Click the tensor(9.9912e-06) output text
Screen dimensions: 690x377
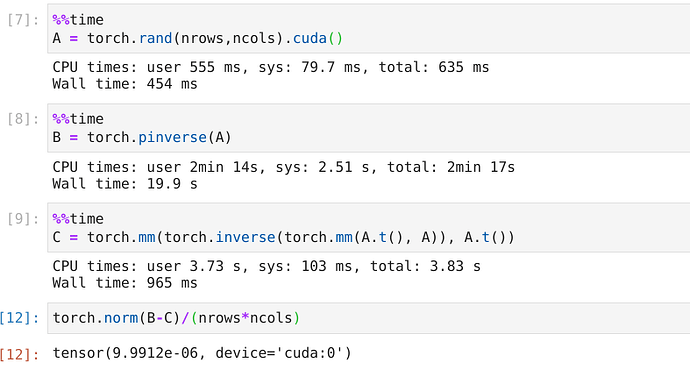click(202, 353)
